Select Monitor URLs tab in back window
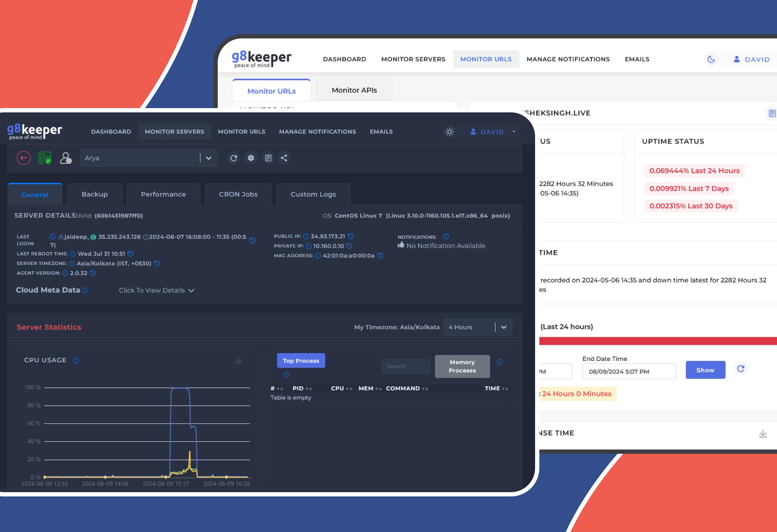Image resolution: width=777 pixels, height=532 pixels. [x=271, y=91]
